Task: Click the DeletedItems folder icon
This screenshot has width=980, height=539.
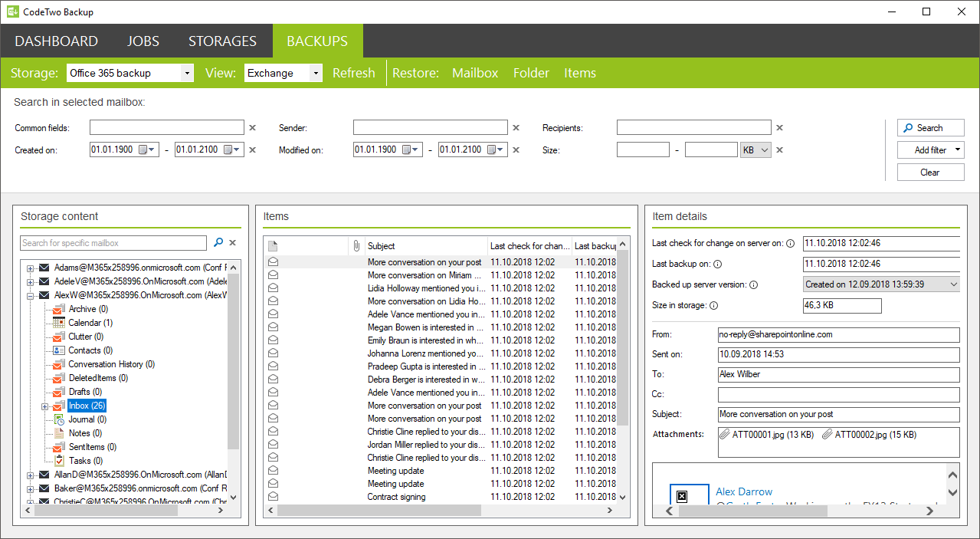Action: click(58, 378)
